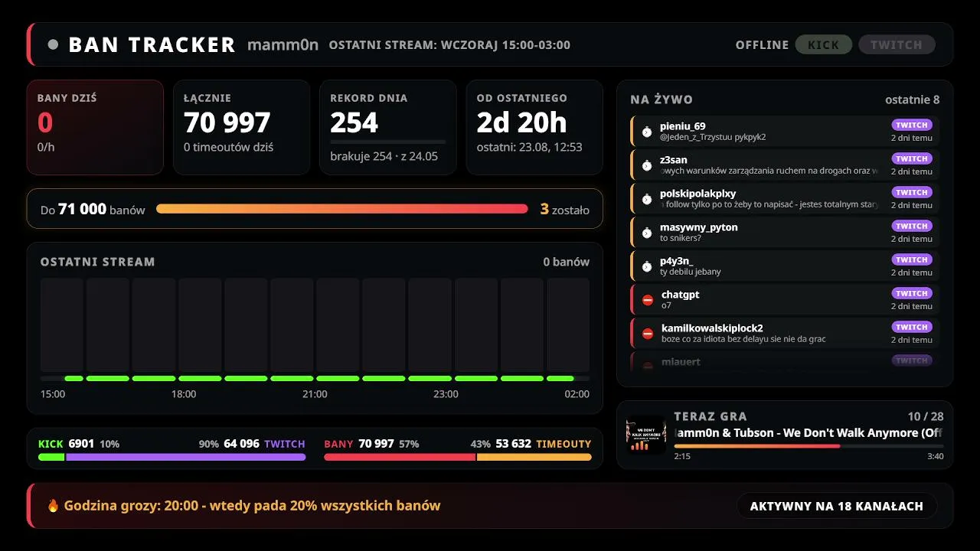The height and width of the screenshot is (551, 980).
Task: Click the 70 997 value under ŁĄCZNIE
Action: click(x=227, y=122)
